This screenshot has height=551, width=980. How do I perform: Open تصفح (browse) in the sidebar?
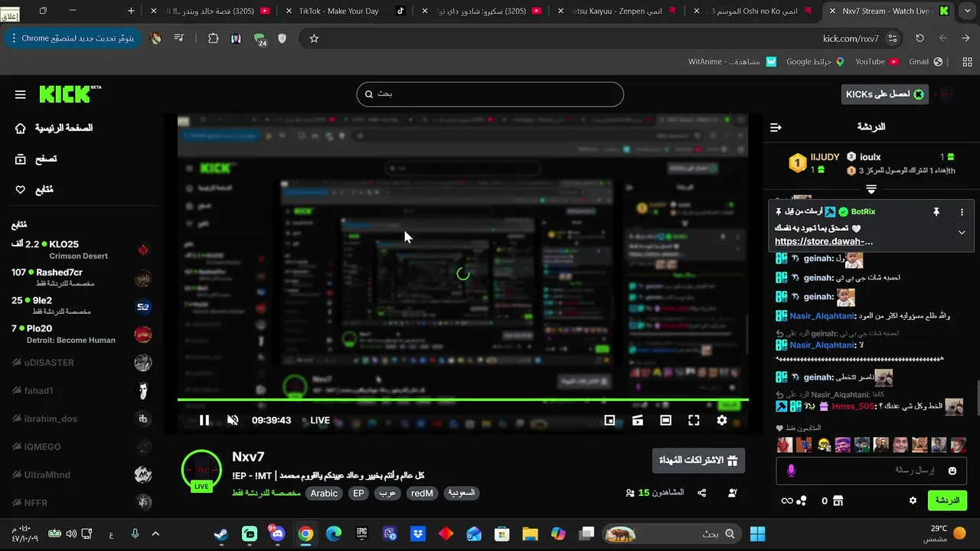point(36,159)
